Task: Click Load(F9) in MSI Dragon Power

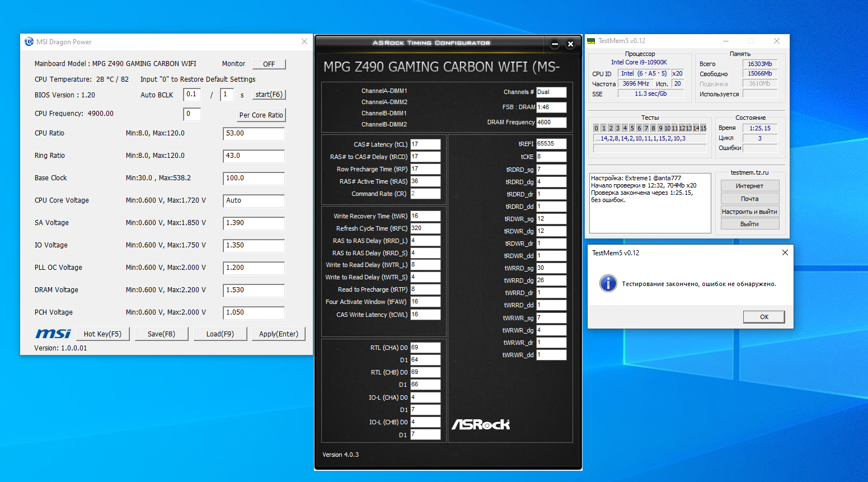Action: [x=220, y=334]
